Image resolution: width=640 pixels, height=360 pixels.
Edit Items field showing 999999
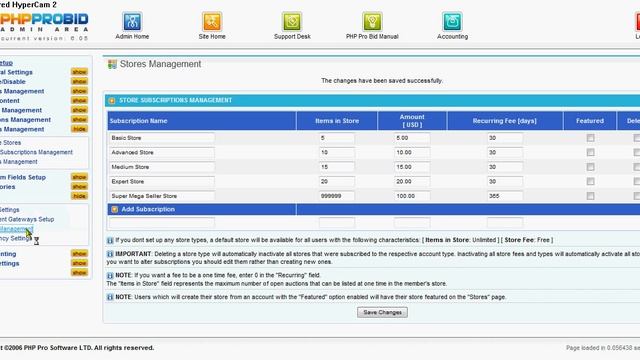point(337,196)
